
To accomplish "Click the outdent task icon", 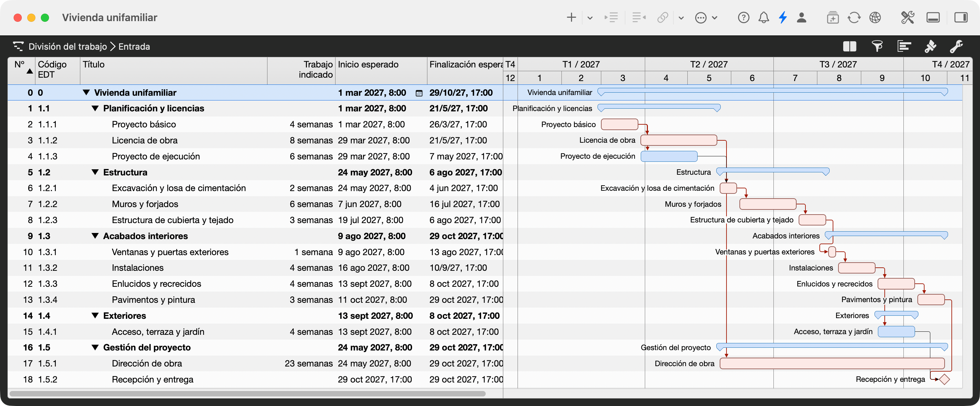I will click(x=639, y=17).
